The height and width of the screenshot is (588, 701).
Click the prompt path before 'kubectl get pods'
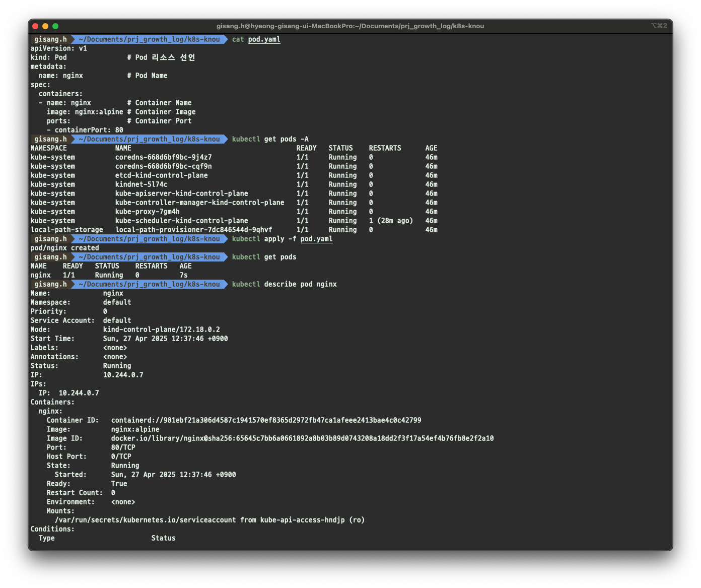pos(149,257)
